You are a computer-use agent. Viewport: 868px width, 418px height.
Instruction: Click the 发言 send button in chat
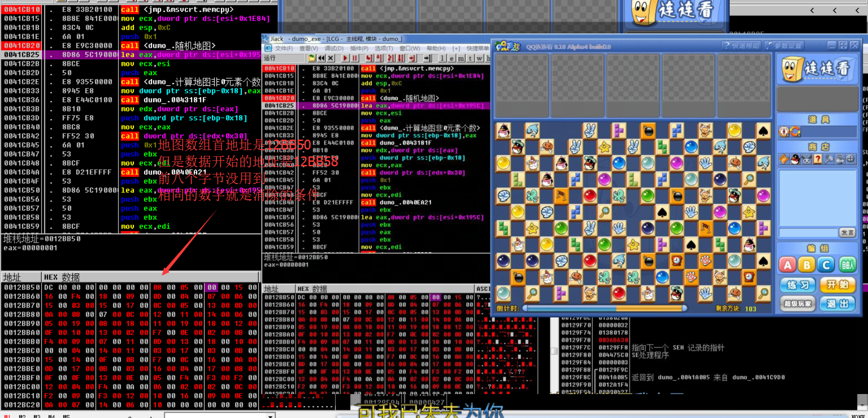[x=848, y=233]
